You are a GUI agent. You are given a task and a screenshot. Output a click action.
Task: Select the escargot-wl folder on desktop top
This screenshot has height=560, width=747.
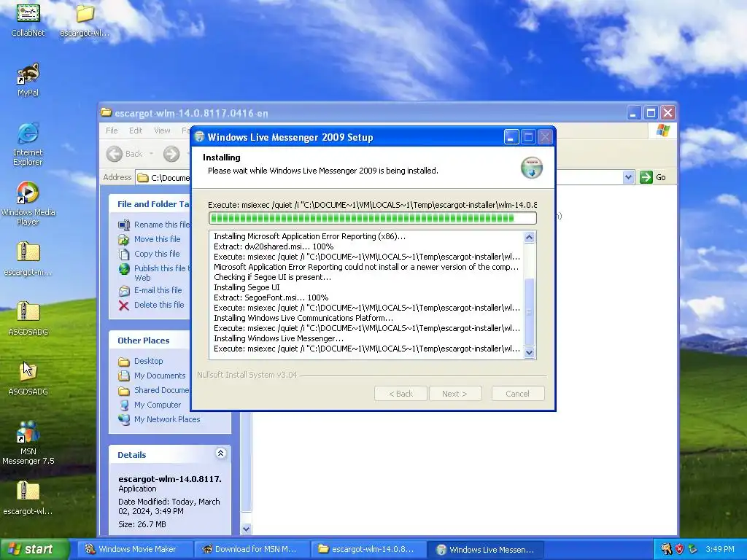click(x=85, y=21)
